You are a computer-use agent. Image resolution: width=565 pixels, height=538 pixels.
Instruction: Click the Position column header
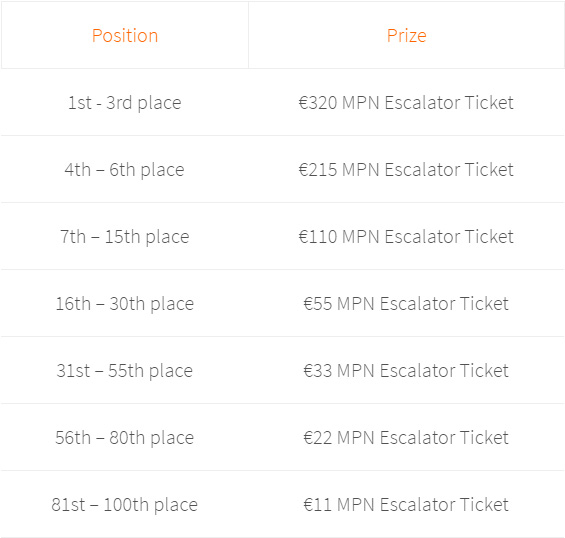tap(125, 35)
